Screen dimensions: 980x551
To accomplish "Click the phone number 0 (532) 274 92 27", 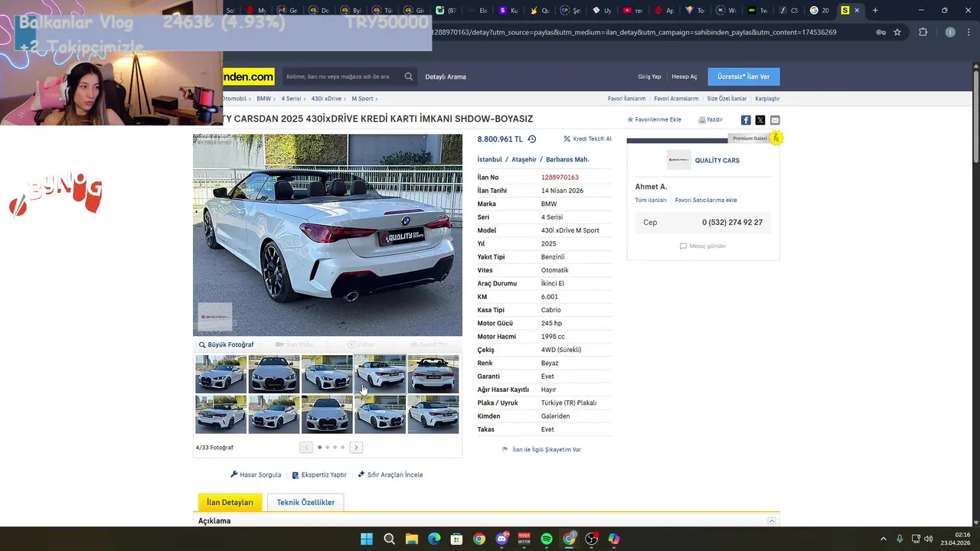I will [732, 223].
